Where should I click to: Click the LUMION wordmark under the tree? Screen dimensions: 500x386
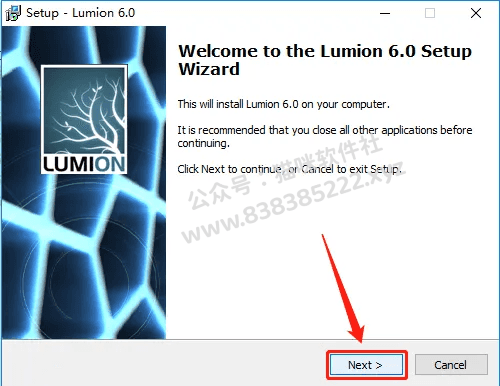[x=84, y=164]
